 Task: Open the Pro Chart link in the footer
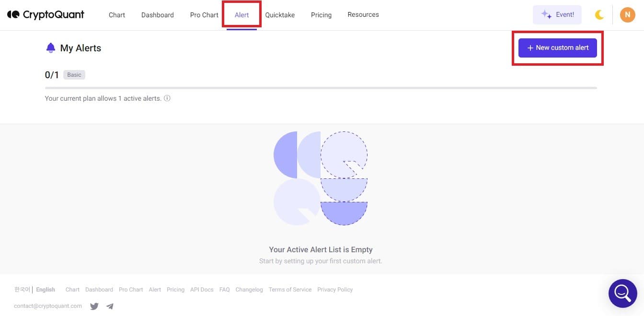click(x=131, y=290)
